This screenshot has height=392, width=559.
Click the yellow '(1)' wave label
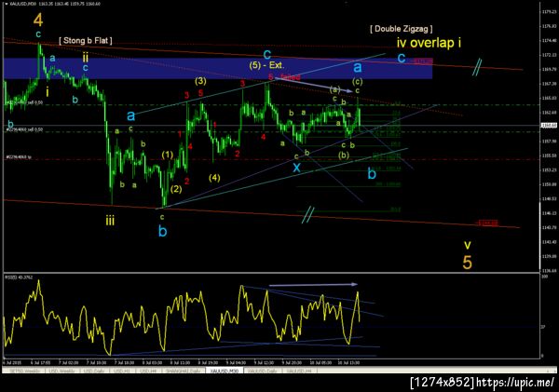(x=167, y=155)
